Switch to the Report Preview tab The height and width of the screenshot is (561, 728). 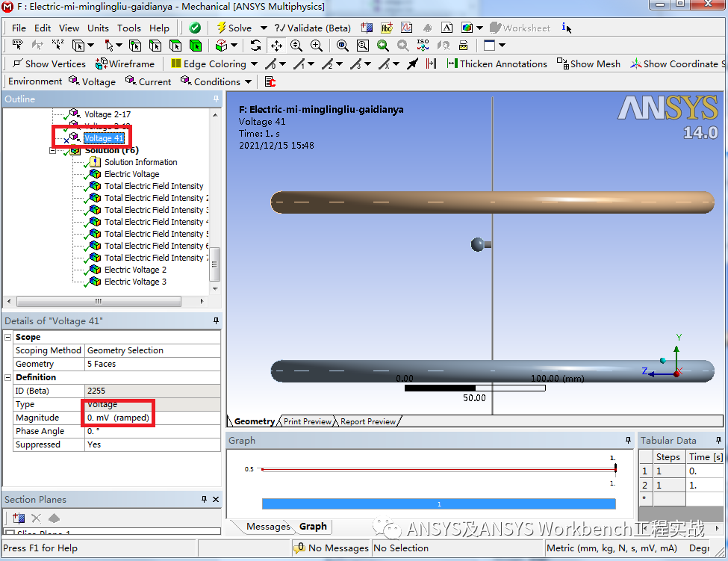pyautogui.click(x=367, y=421)
